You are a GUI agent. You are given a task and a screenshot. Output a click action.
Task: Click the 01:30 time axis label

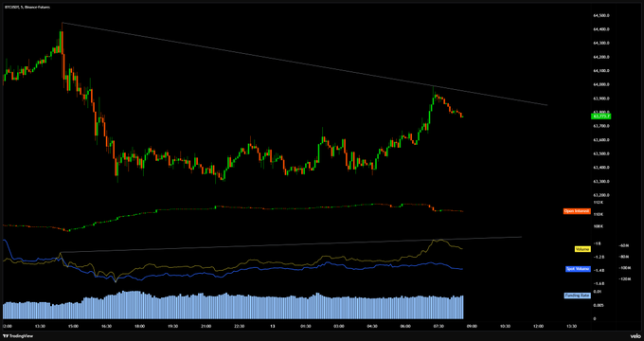(306, 326)
